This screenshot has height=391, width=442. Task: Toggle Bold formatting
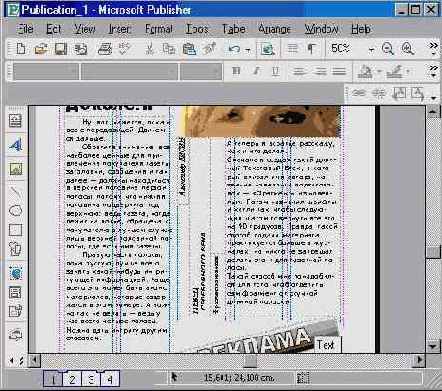point(236,71)
